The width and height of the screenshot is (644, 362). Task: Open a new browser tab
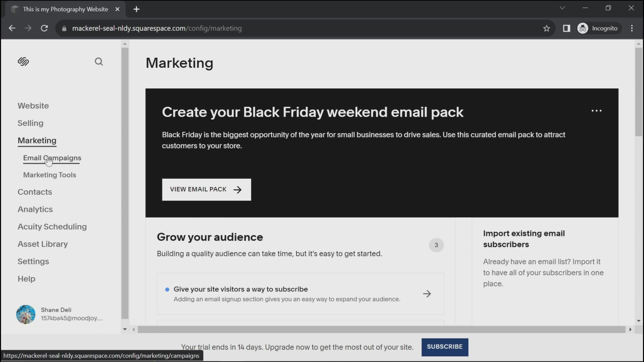tap(136, 9)
